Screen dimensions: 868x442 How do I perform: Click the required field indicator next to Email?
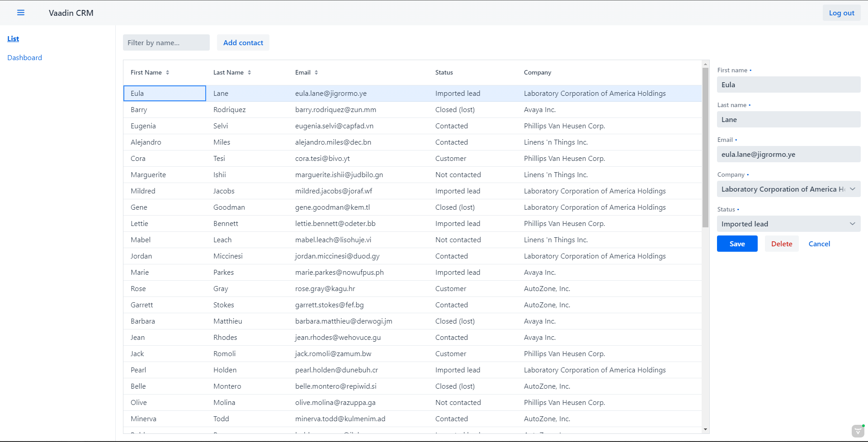pos(736,140)
